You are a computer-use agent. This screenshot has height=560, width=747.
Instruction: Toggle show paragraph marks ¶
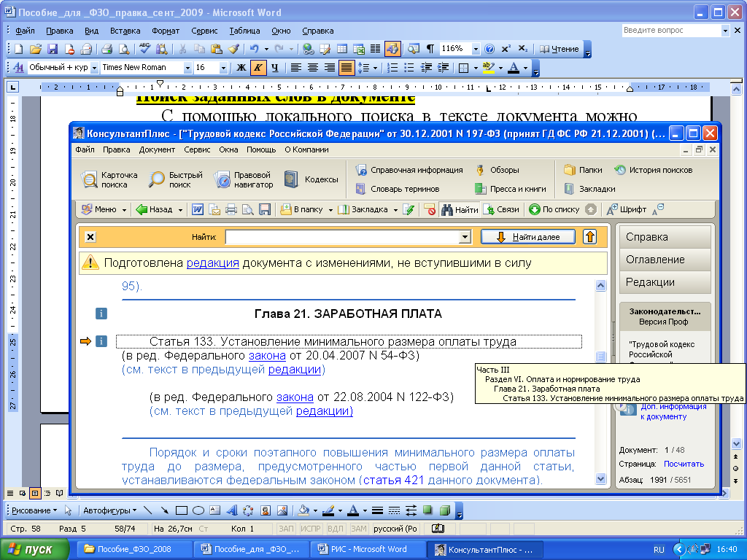click(x=430, y=49)
